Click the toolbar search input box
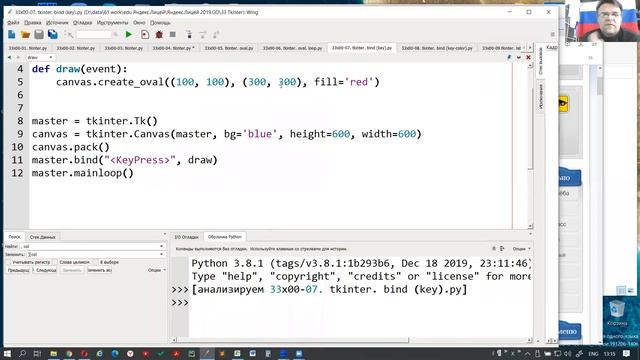The height and width of the screenshot is (360, 640). (94, 35)
